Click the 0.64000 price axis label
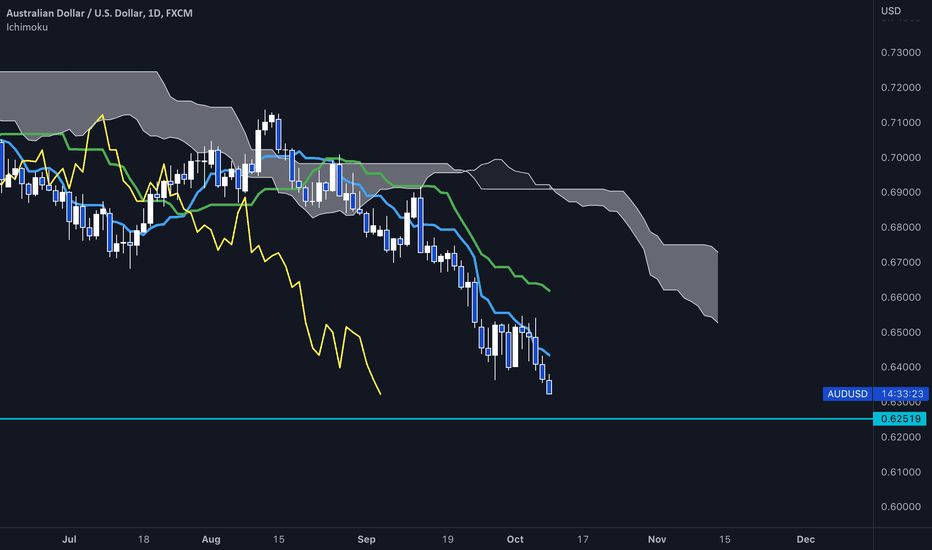932x550 pixels. (900, 367)
